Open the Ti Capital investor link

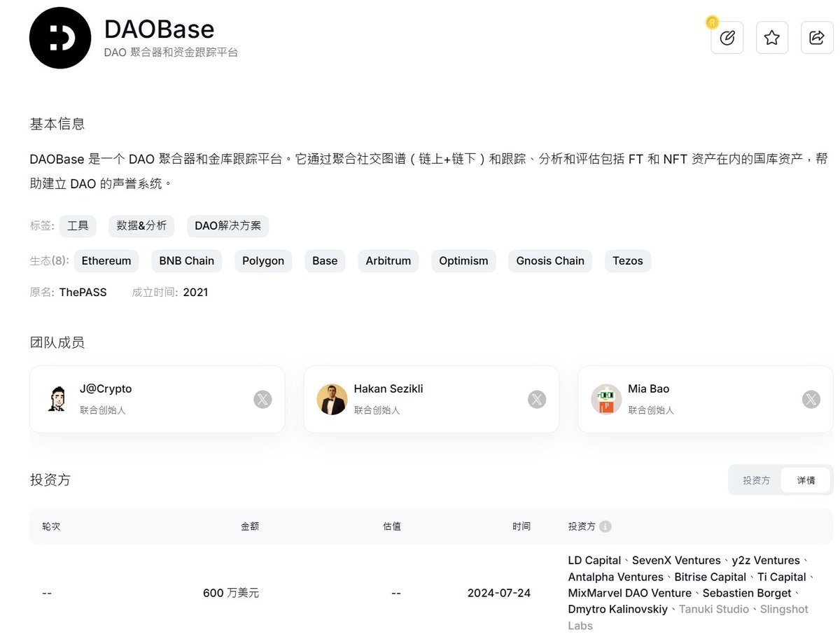[x=782, y=577]
